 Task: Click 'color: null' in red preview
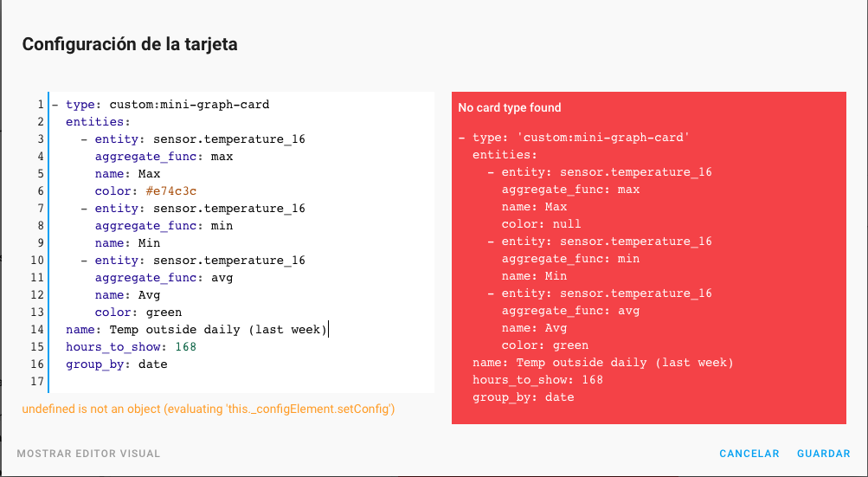[541, 224]
